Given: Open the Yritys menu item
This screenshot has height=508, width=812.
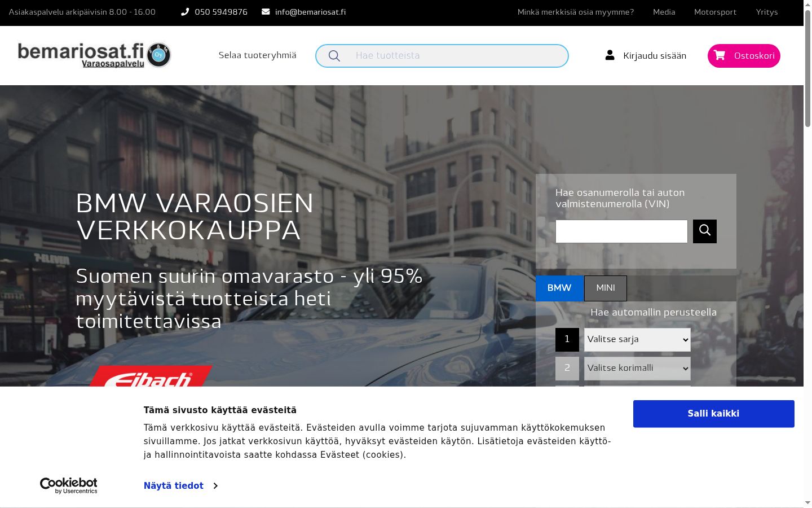Looking at the screenshot, I should point(767,12).
